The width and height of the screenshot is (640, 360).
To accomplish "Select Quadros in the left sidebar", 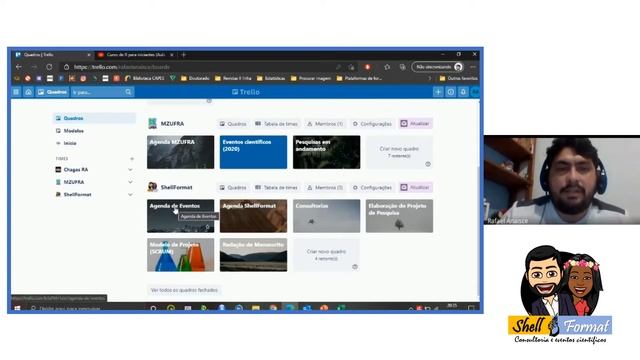I will click(x=94, y=118).
